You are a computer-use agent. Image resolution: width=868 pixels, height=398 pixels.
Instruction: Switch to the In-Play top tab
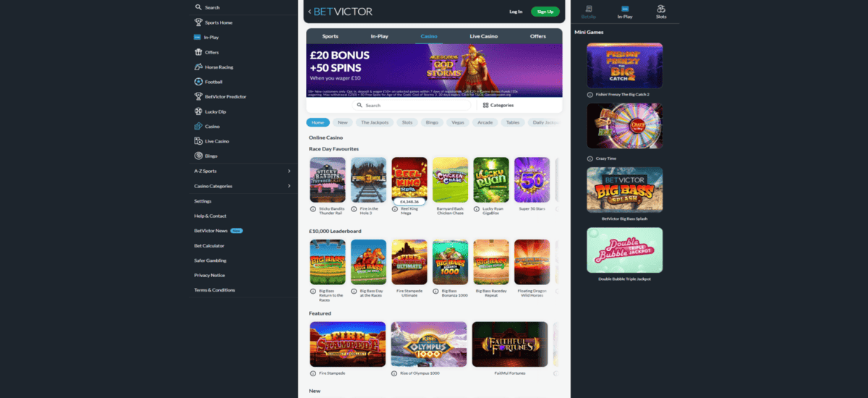(x=380, y=36)
